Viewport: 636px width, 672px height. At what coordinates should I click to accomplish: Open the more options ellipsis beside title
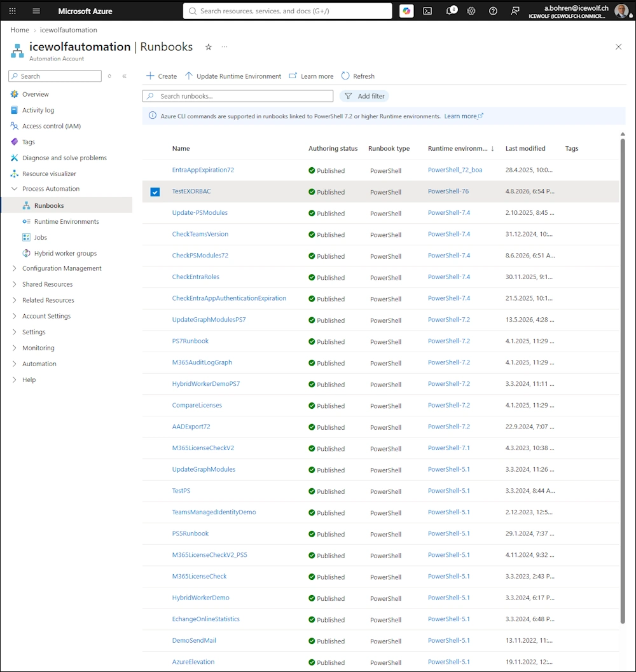coord(225,46)
